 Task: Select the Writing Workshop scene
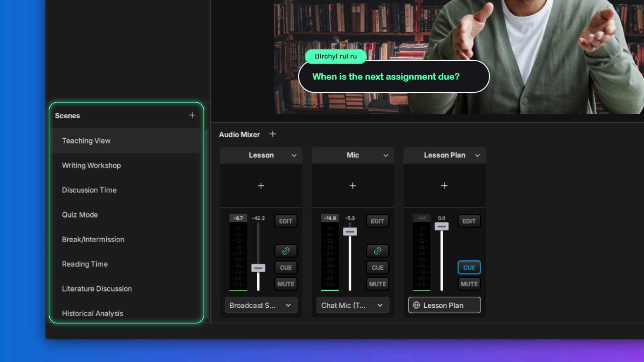coord(92,166)
